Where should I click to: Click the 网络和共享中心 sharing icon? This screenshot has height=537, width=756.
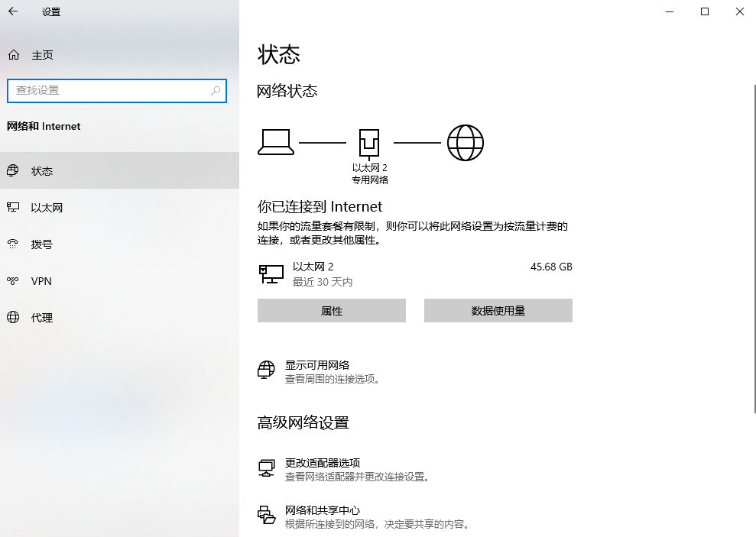tap(266, 516)
